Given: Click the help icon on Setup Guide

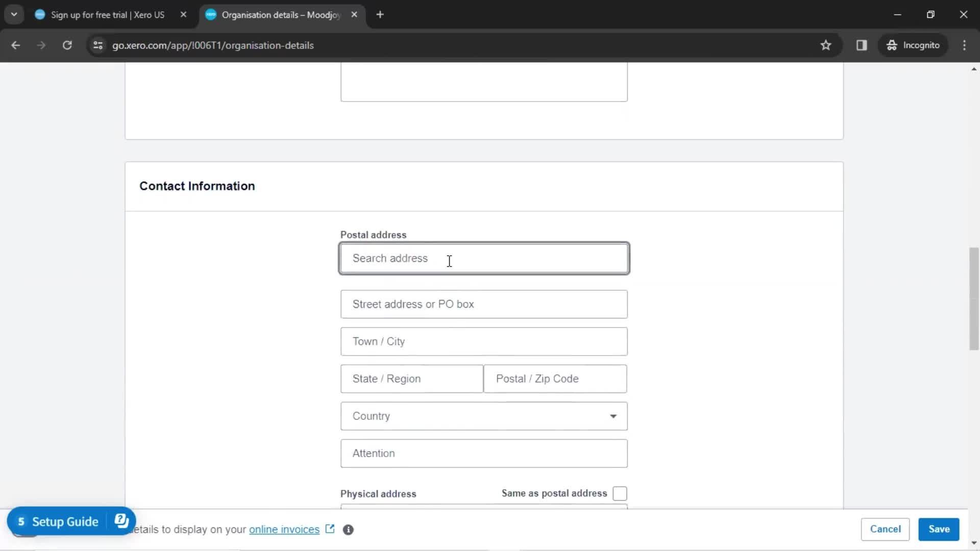Looking at the screenshot, I should [122, 521].
